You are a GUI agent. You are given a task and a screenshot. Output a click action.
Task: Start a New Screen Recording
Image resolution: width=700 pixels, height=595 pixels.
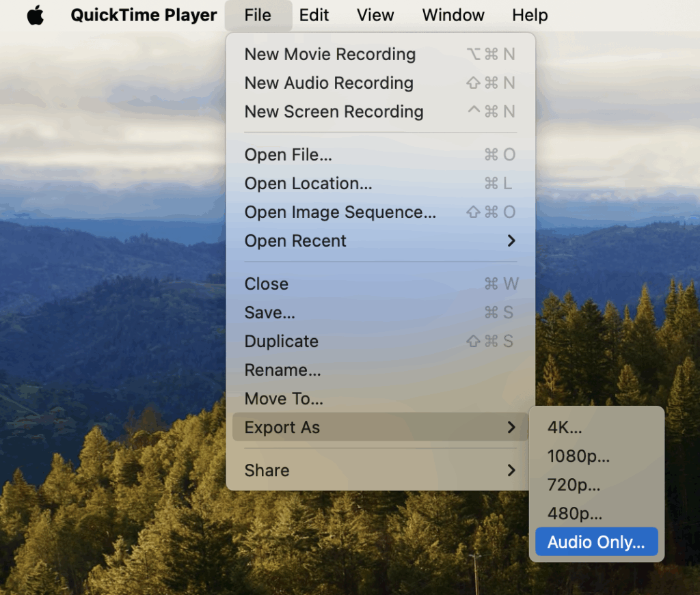380,111
